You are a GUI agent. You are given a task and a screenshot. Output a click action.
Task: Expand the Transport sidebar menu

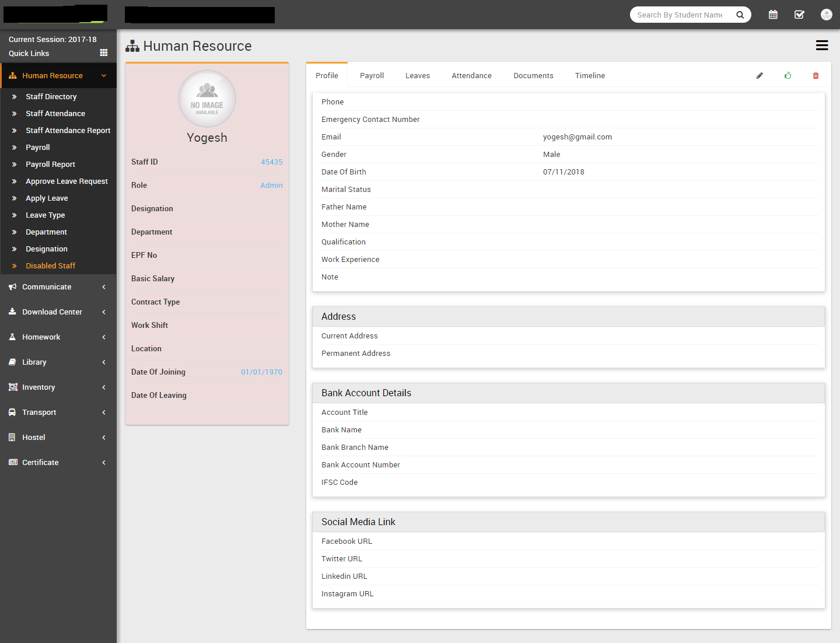pos(39,413)
